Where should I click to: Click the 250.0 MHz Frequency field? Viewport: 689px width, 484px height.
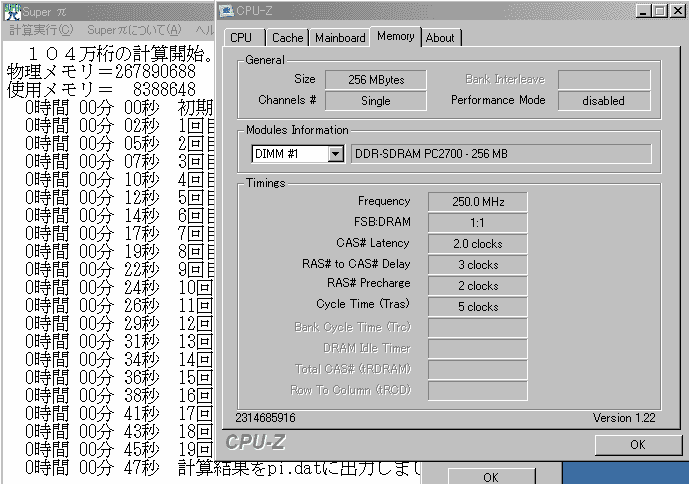477,202
